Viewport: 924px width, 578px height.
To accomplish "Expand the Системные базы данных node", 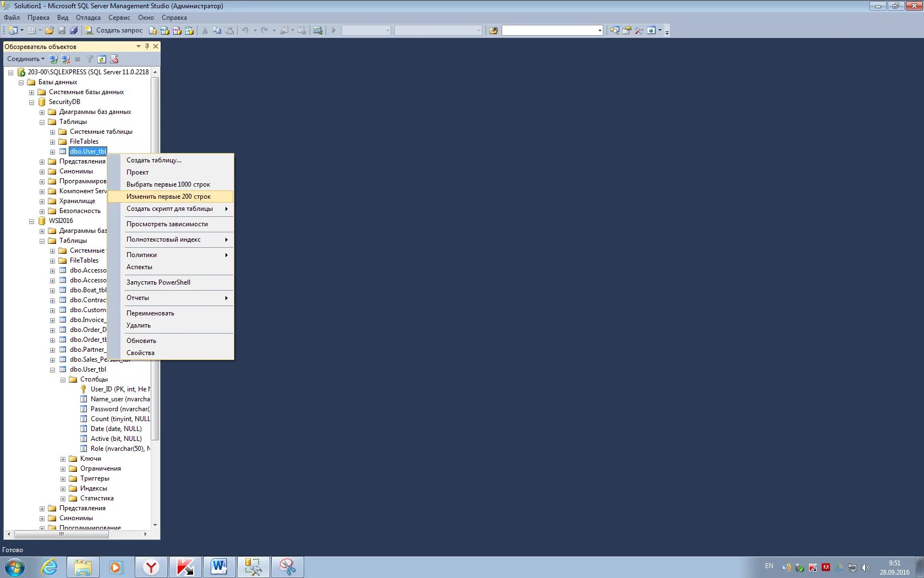I will click(x=31, y=92).
